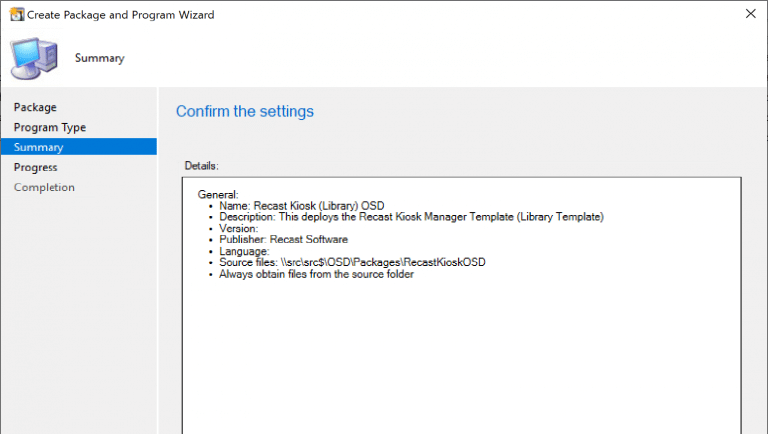Click the Confirm the settings heading
The width and height of the screenshot is (768, 434).
245,111
